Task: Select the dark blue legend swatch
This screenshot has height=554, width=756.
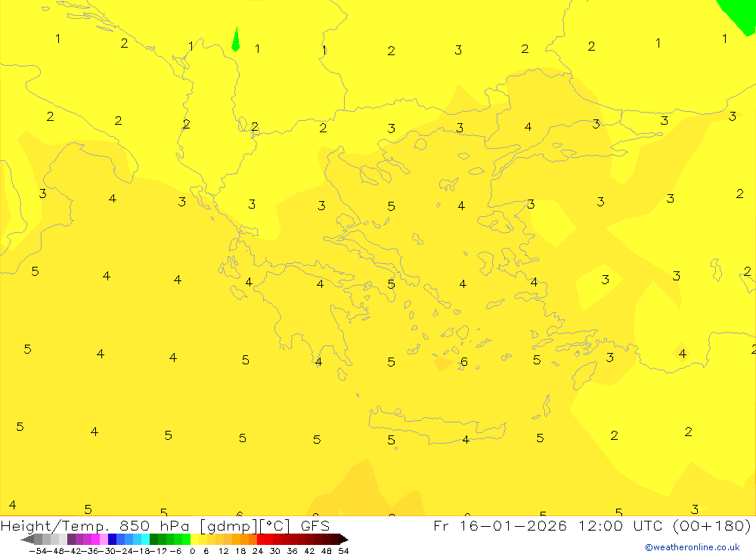Action: point(113,540)
